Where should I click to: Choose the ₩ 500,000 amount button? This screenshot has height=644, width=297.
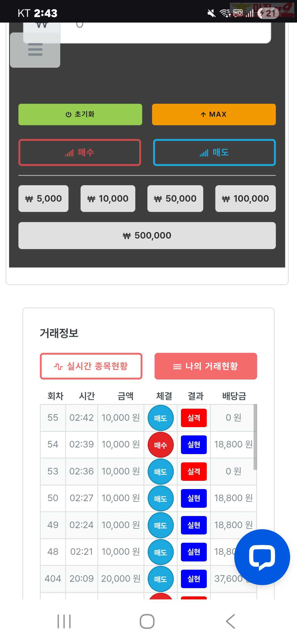(147, 236)
